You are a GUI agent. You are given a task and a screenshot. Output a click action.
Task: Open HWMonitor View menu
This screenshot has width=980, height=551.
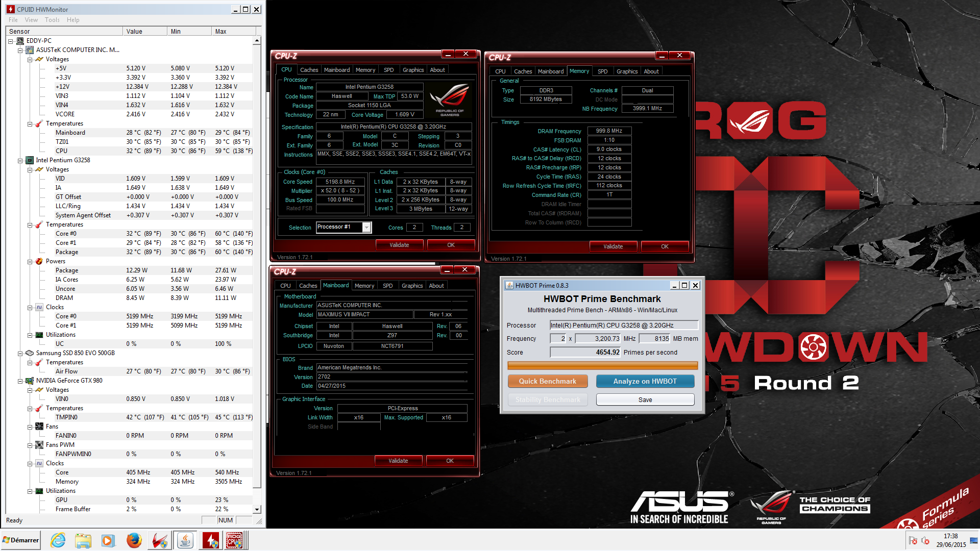coord(31,20)
